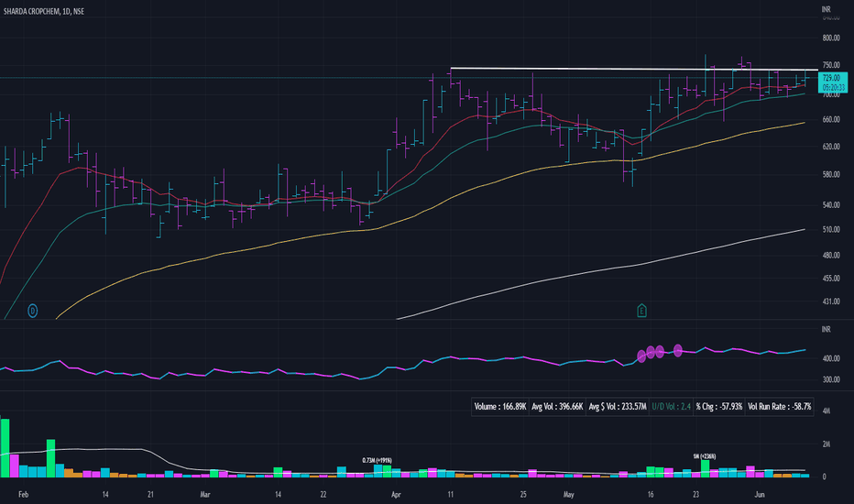Click the countdown timer 05:20:33 label

point(833,87)
